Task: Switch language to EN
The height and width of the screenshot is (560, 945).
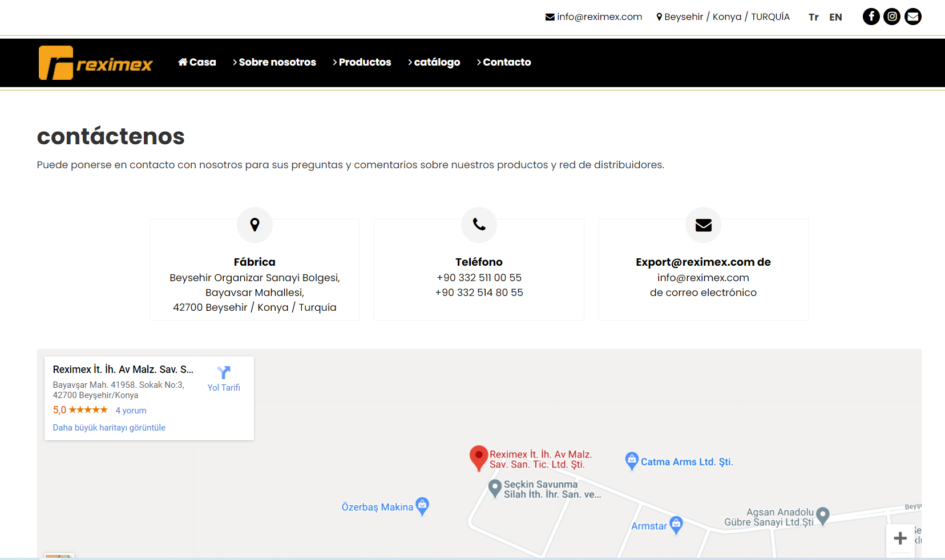Action: [835, 17]
